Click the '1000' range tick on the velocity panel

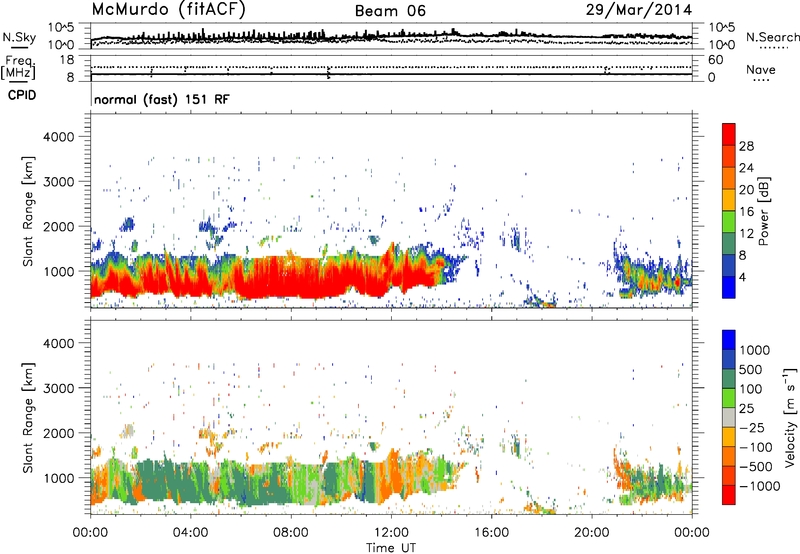click(x=59, y=478)
